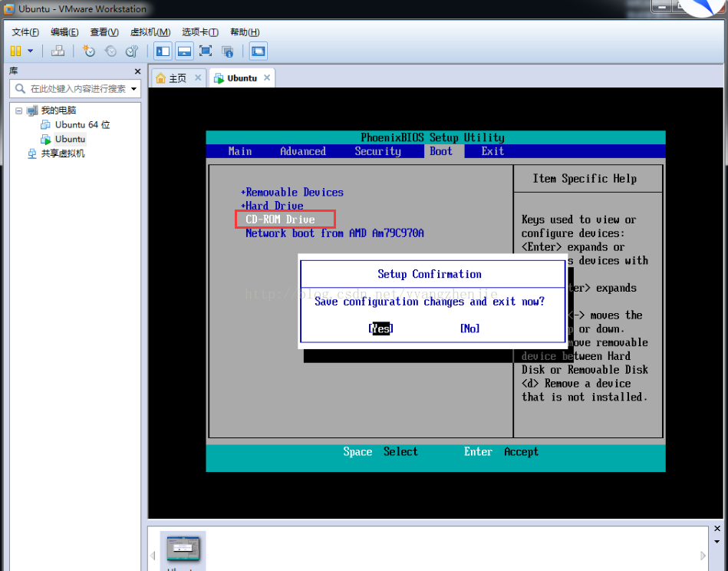This screenshot has width=728, height=571.
Task: Expand the +Hard Drive boot entry
Action: pyautogui.click(x=272, y=206)
